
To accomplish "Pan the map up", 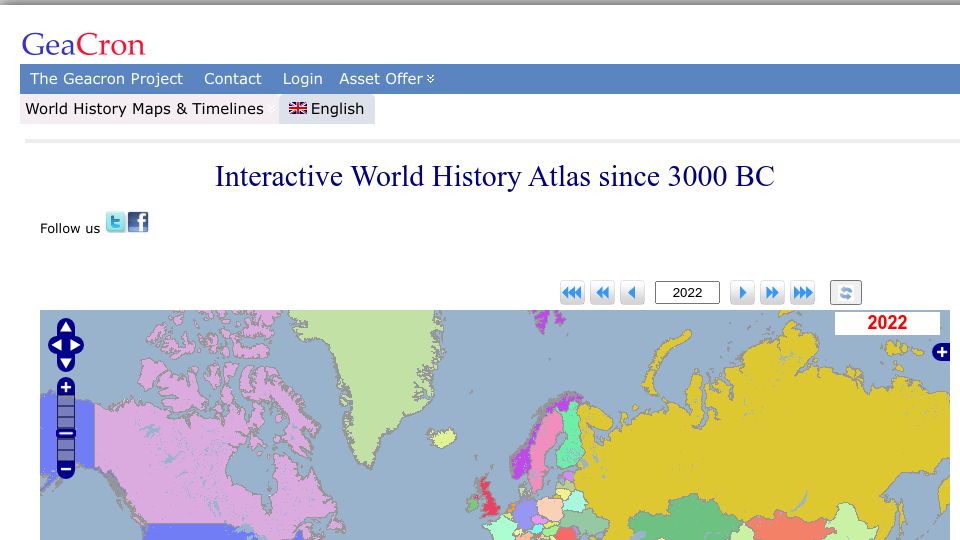I will [66, 327].
